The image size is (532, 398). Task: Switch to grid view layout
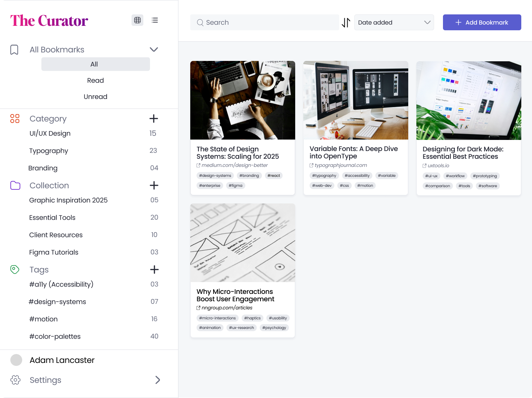tap(137, 20)
